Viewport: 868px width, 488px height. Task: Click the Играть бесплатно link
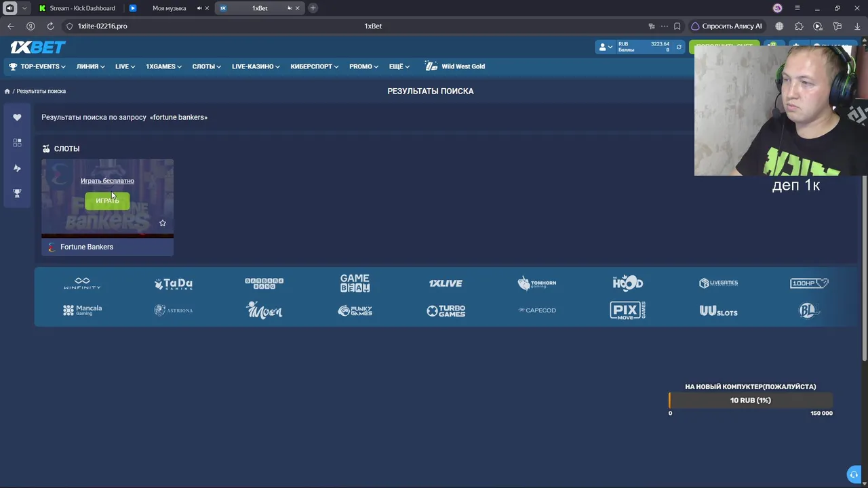pyautogui.click(x=107, y=181)
